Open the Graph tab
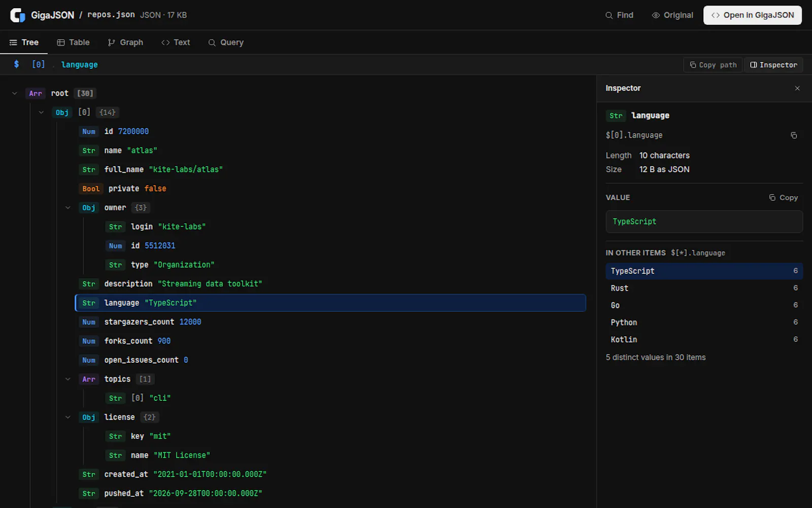This screenshot has width=812, height=508. [x=125, y=43]
